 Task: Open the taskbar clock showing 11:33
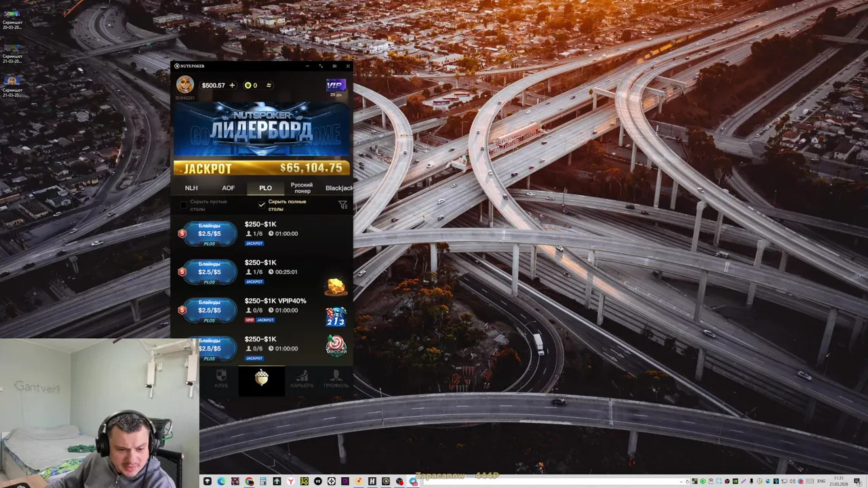[x=839, y=481]
